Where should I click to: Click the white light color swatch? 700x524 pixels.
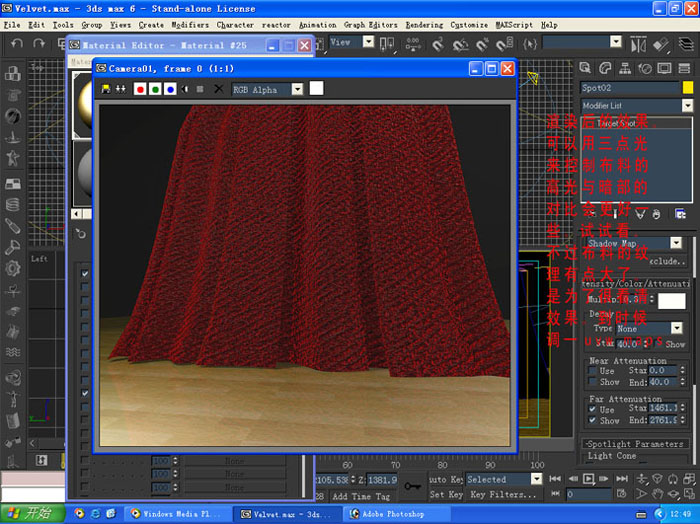coord(672,301)
